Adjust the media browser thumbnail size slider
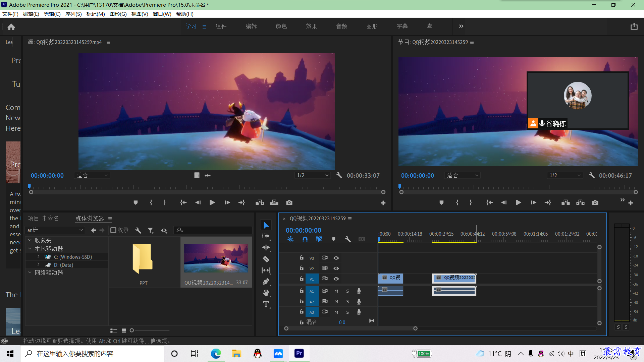The width and height of the screenshot is (644, 362). pyautogui.click(x=132, y=330)
